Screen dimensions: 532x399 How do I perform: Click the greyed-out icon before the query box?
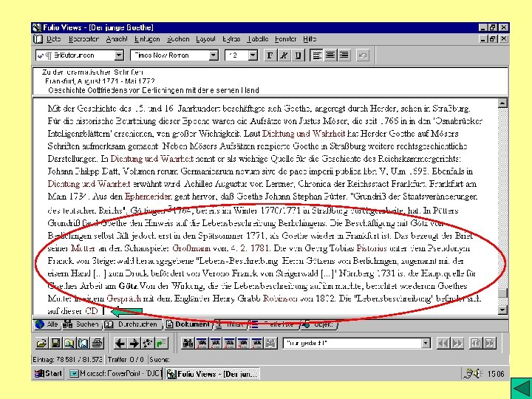click(x=270, y=344)
